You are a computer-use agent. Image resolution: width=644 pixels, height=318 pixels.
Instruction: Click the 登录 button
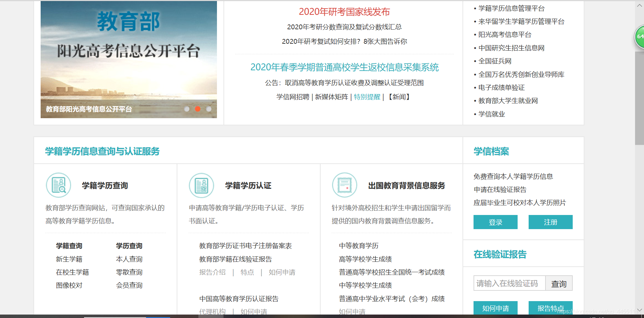(496, 222)
